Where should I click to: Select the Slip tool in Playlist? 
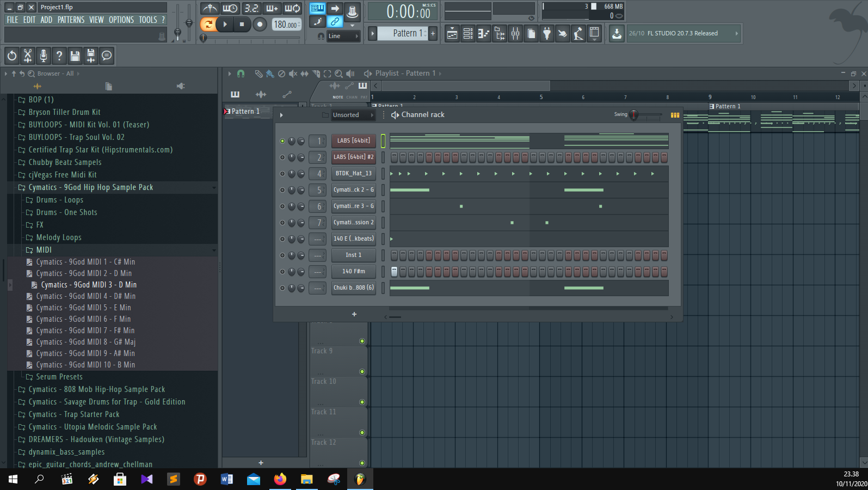point(304,73)
